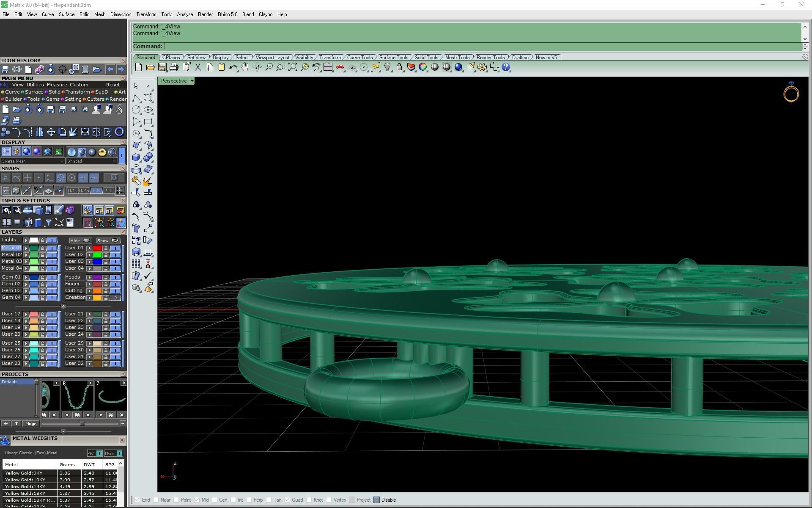This screenshot has height=508, width=812.
Task: Click the lock objects padlock icon
Action: [x=399, y=67]
